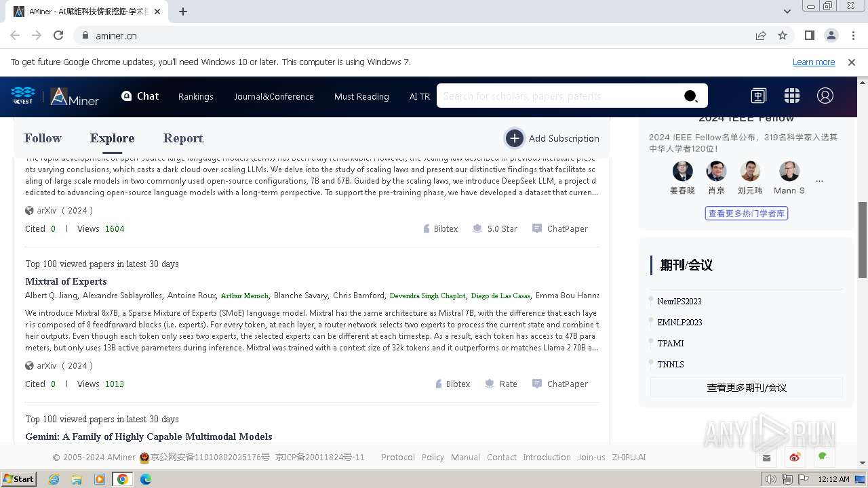Open NeurIPS2023 conference link
Viewport: 868px width, 488px height.
(679, 302)
